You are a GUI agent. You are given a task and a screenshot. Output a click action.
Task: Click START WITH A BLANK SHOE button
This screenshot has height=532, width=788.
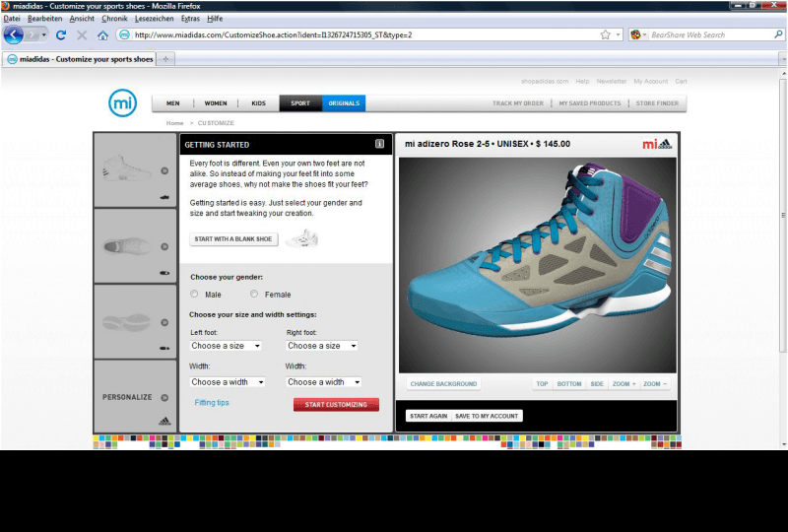click(x=233, y=238)
